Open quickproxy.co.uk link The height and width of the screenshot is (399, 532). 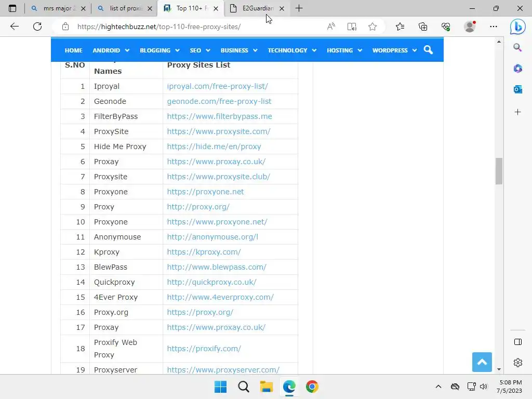(212, 282)
